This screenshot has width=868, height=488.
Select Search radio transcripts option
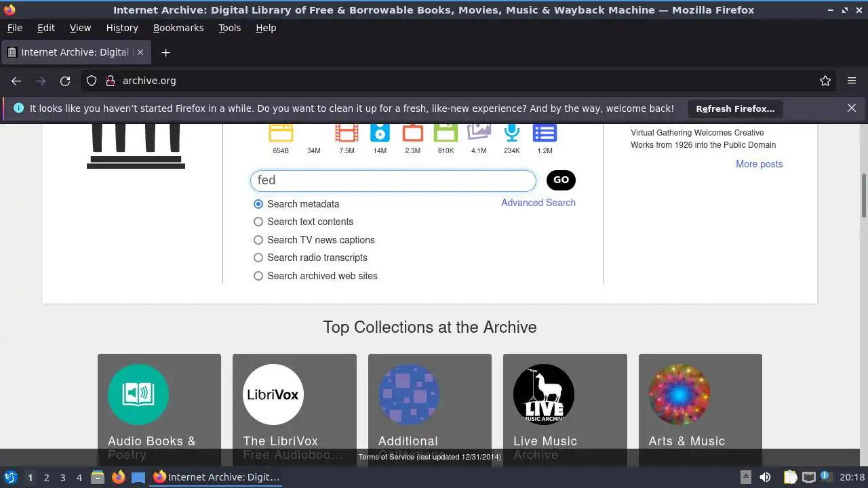point(258,258)
